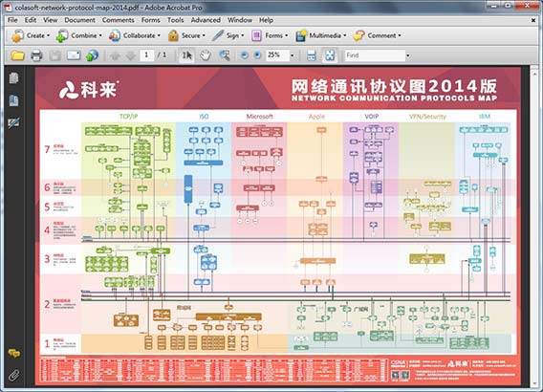Viewport: 543px width, 392px height.
Task: Click the Secure padlock icon
Action: [173, 35]
